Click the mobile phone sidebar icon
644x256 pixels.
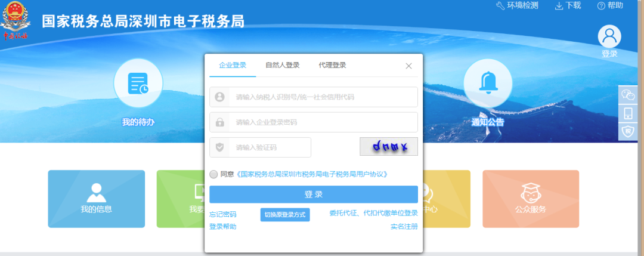coord(628,113)
